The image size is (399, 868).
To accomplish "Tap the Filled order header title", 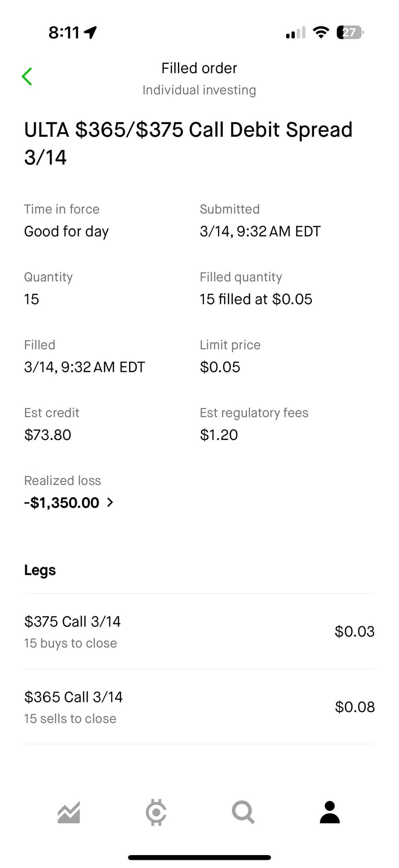I will click(199, 68).
